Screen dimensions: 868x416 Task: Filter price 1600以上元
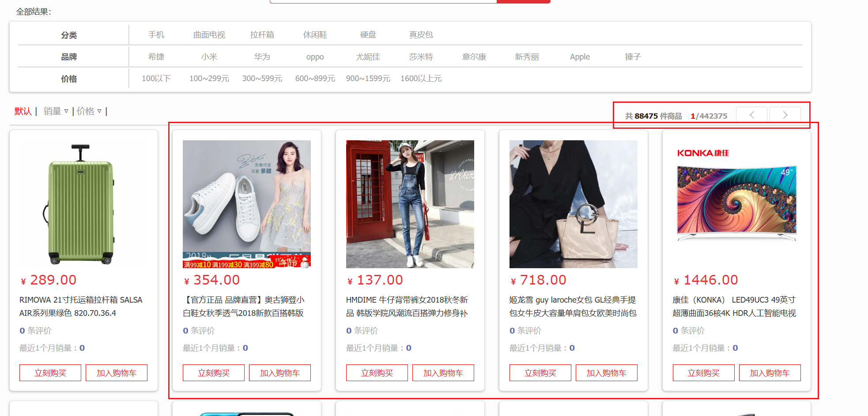(421, 79)
